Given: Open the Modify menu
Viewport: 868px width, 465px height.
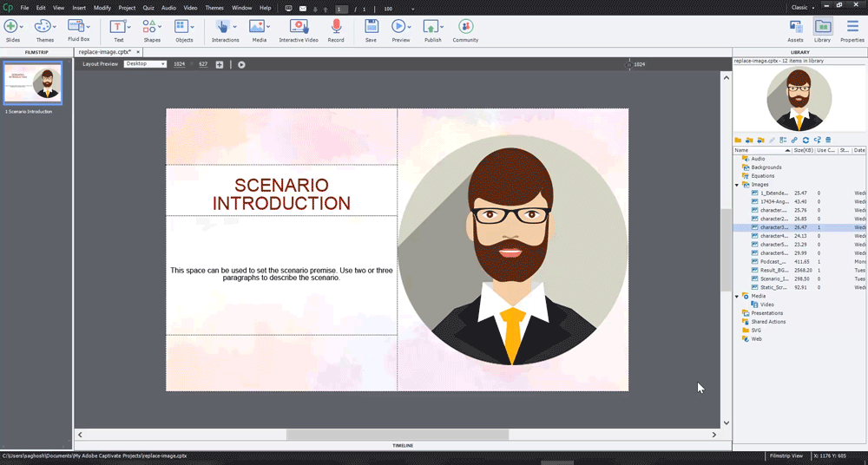Looking at the screenshot, I should pyautogui.click(x=102, y=9).
